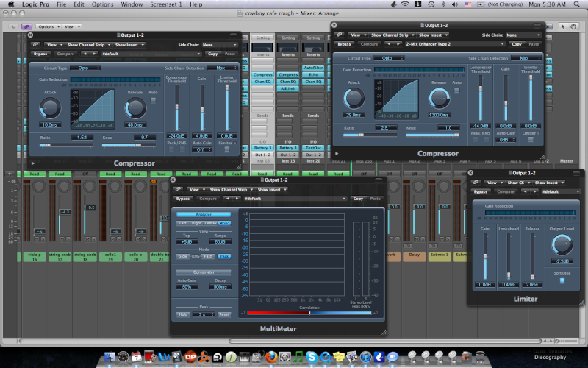Screen dimensions: 588x368
Task: Open the Help menu
Action: click(x=196, y=4)
